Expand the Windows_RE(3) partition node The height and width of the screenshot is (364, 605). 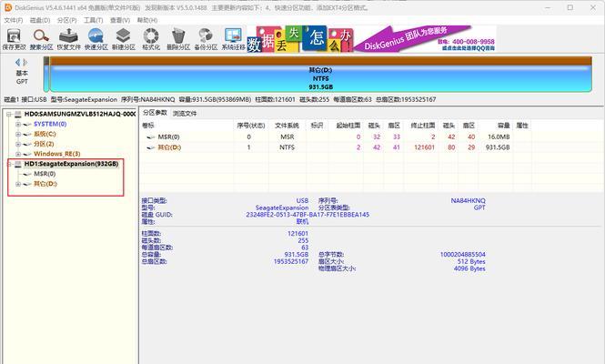pyautogui.click(x=18, y=154)
